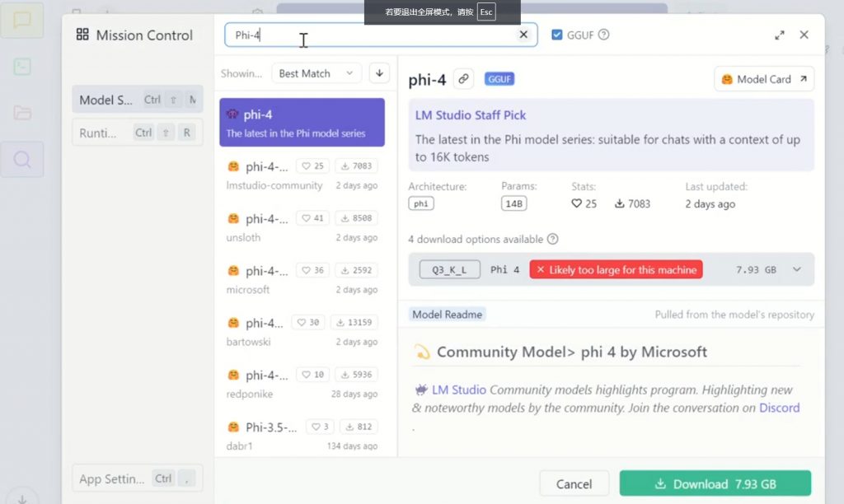The width and height of the screenshot is (844, 504).
Task: Click the downloads badge showing 812
Action: (x=359, y=427)
